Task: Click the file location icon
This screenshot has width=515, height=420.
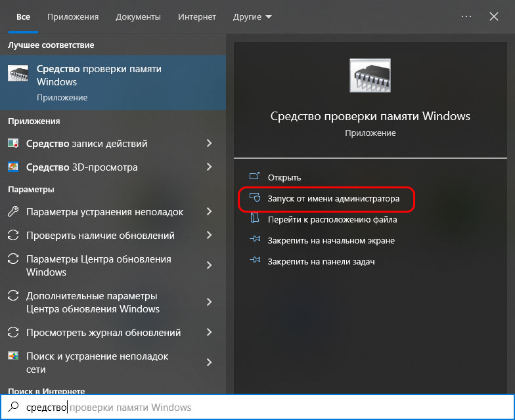Action: tap(255, 218)
